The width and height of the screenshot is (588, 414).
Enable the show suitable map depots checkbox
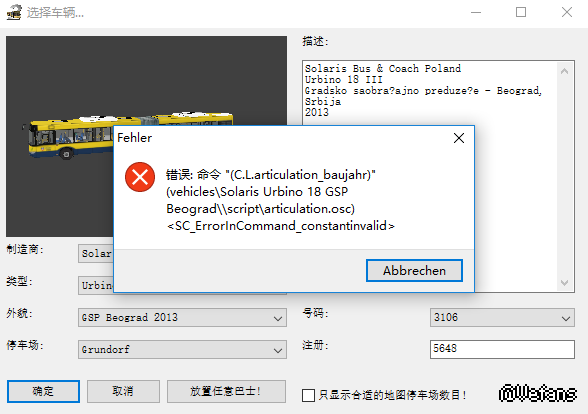point(308,395)
